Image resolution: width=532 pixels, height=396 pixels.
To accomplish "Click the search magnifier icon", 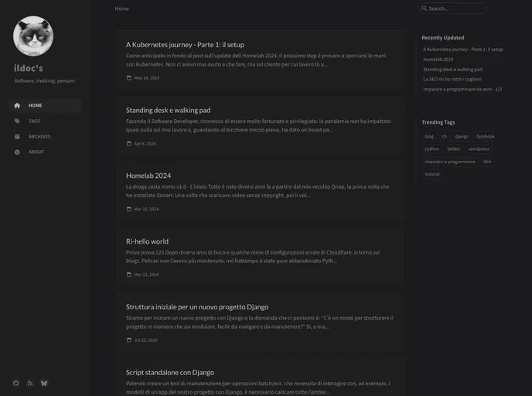I will [x=425, y=9].
